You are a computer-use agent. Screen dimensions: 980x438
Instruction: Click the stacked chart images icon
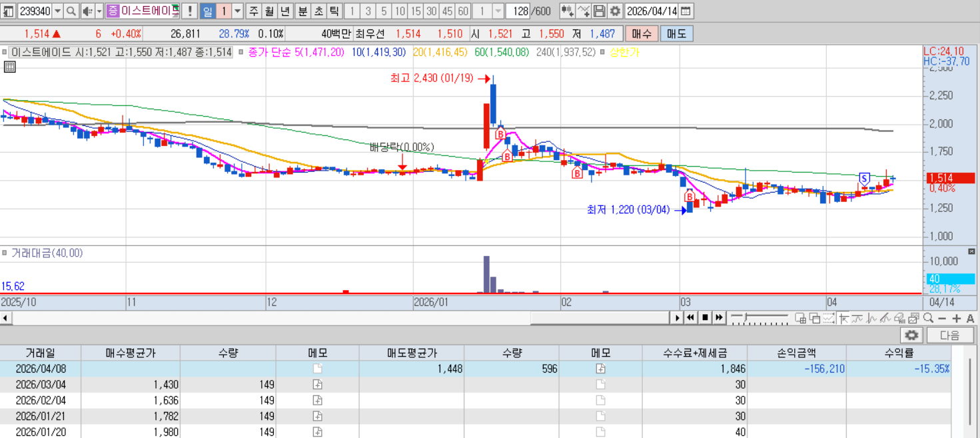[x=914, y=318]
